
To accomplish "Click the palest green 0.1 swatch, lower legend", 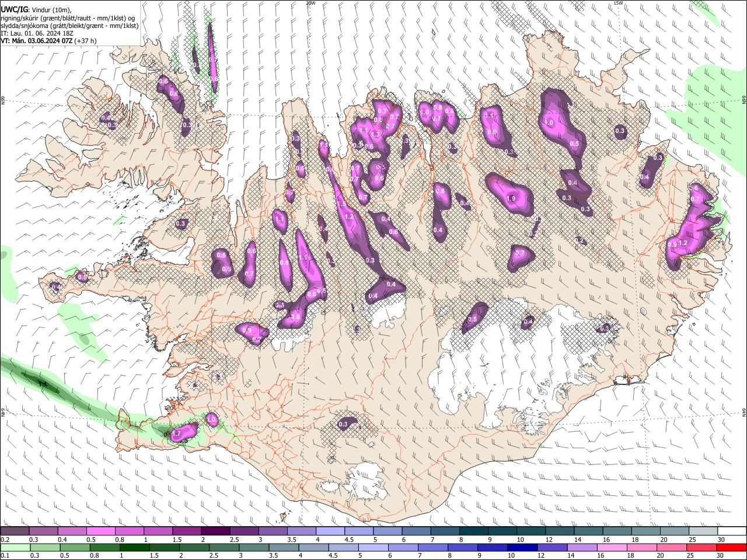I will pos(15,547).
